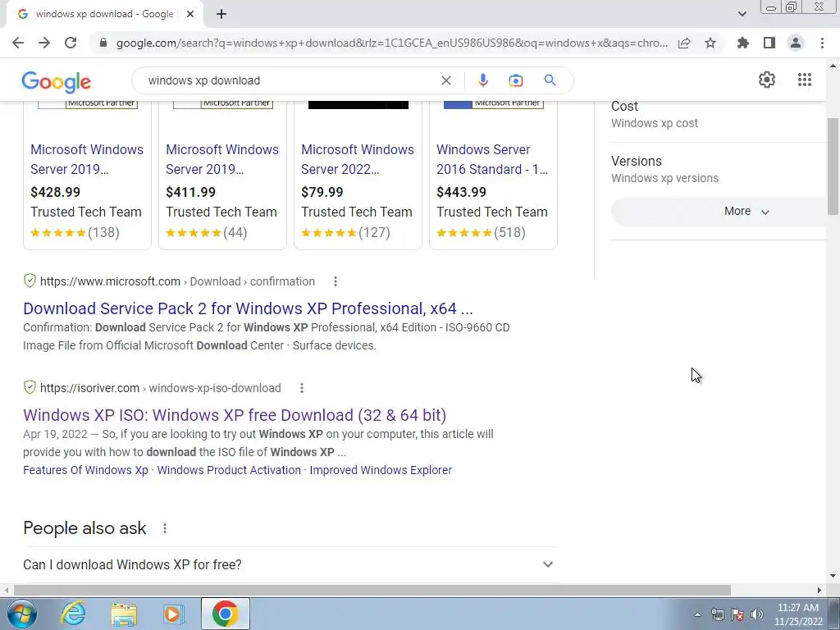Open Improved Windows Explorer sitelink
Viewport: 840px width, 630px height.
381,470
